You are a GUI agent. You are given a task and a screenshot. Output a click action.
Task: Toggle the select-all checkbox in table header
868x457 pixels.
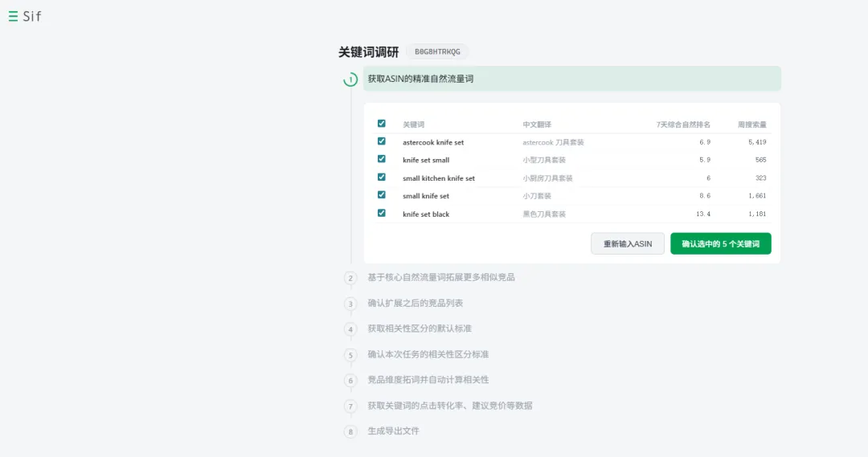pos(382,124)
